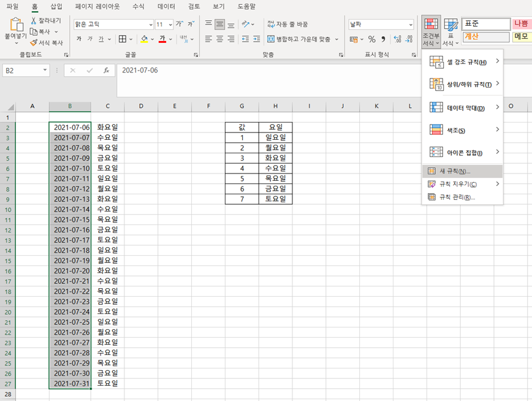Switch to the Formulas (수식) tab
Image resolution: width=532 pixels, height=401 pixels.
(x=138, y=7)
